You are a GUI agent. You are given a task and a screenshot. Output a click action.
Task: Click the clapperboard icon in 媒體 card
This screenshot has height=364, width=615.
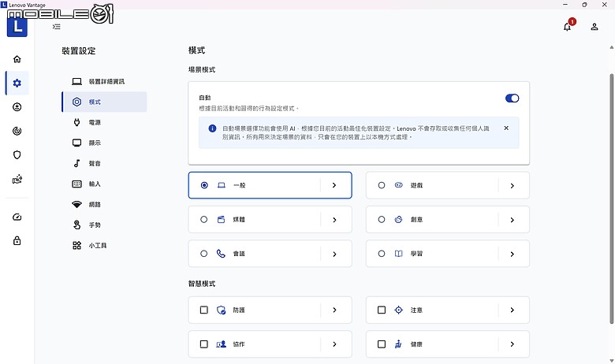point(222,219)
